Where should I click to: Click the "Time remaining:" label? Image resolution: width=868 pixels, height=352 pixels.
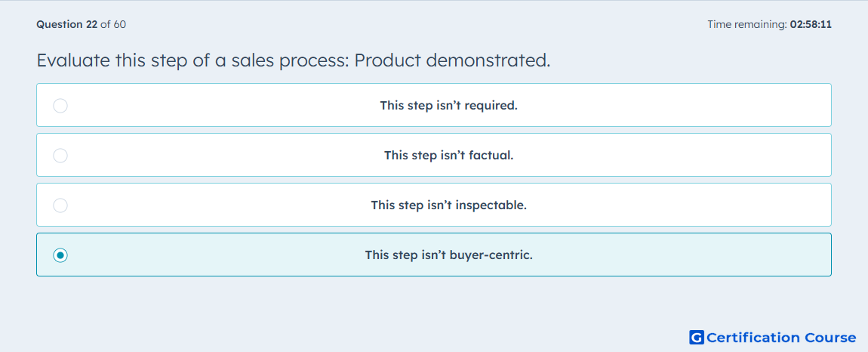747,24
